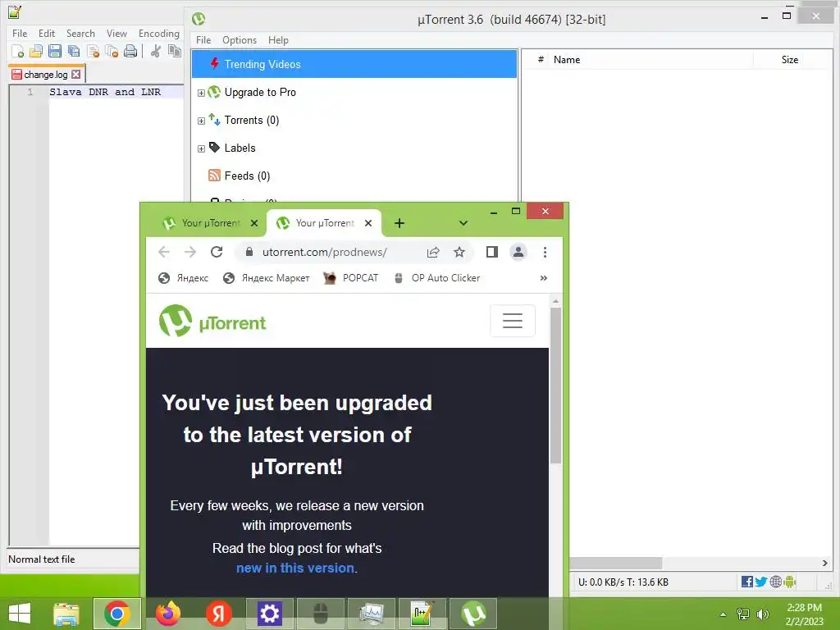This screenshot has width=840, height=630.
Task: Click the Torrents up-down arrows icon
Action: click(214, 120)
